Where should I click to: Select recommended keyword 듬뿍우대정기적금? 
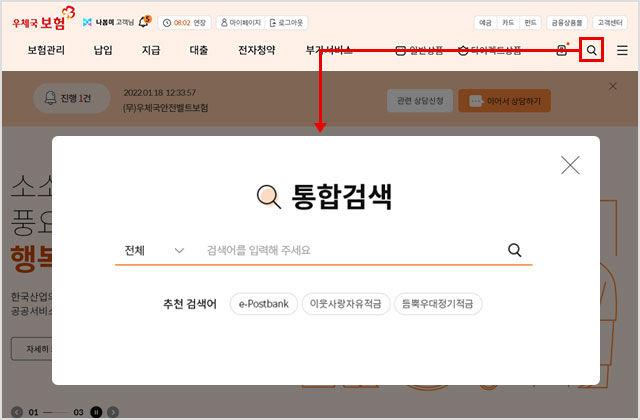tap(438, 304)
